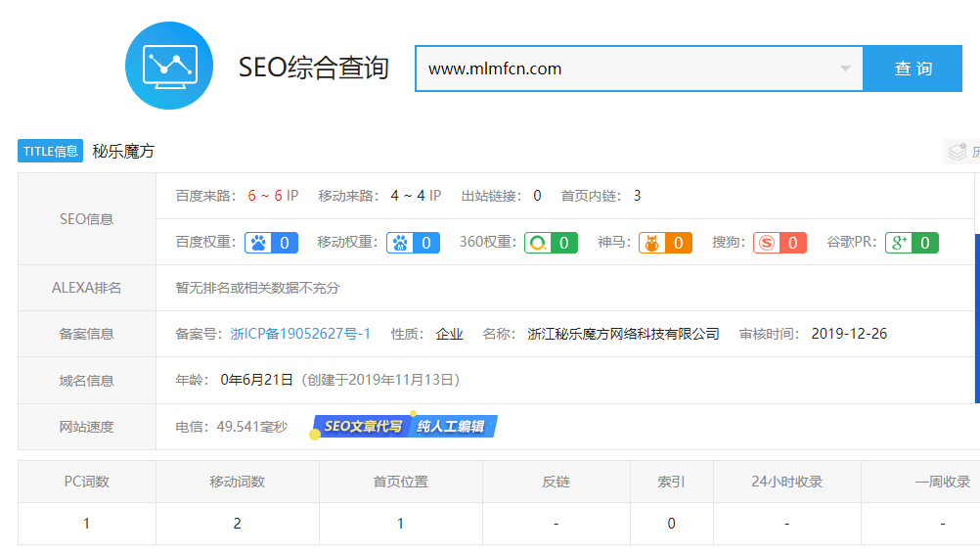
Task: Click the blue vertical scrollbar at right edge
Action: pos(977,318)
